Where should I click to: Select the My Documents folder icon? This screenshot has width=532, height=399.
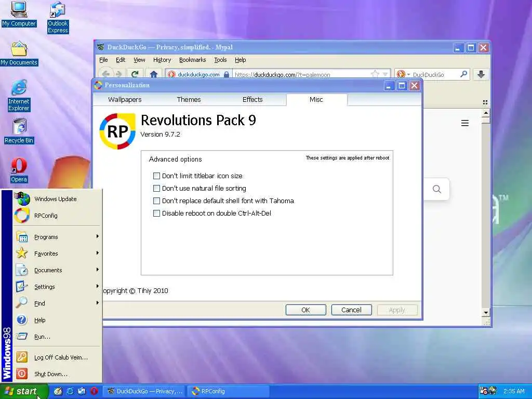coord(19,54)
